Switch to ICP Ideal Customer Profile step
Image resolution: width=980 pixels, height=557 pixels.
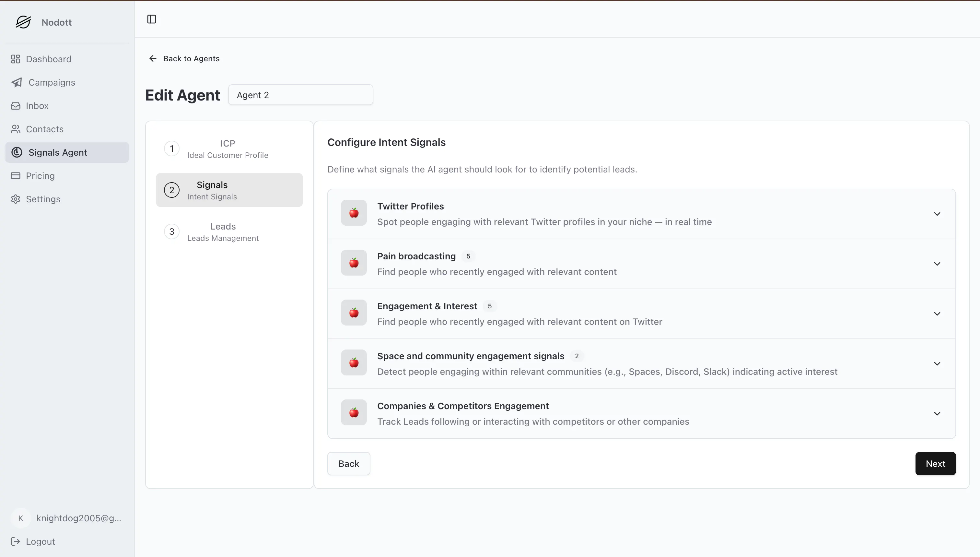(229, 148)
